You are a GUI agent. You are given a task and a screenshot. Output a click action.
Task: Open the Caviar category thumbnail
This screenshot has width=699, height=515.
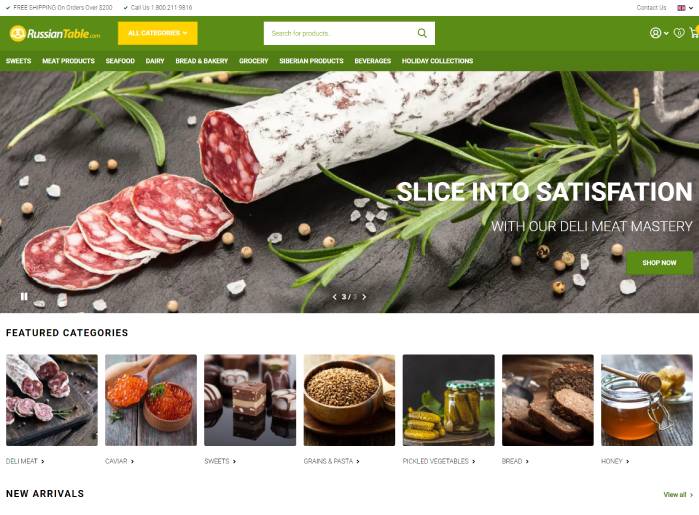point(151,400)
